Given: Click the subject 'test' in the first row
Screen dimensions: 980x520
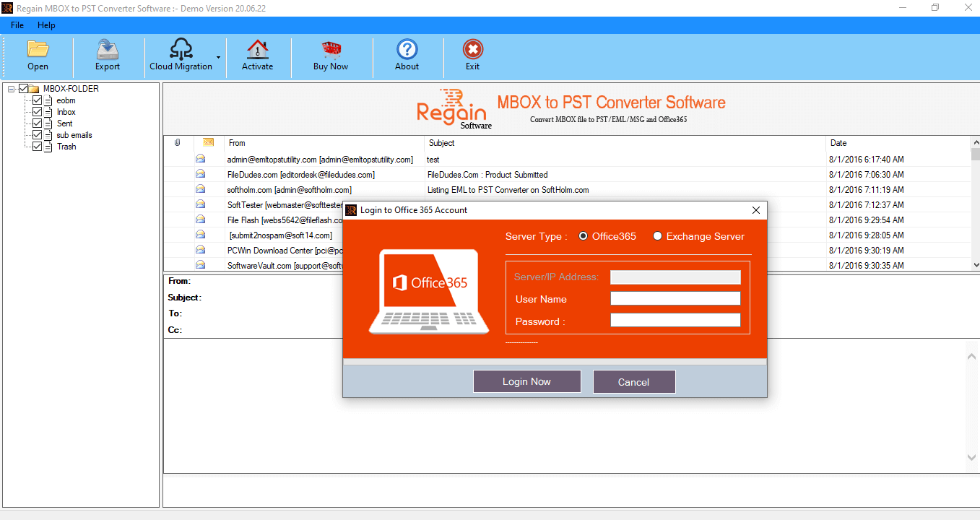Looking at the screenshot, I should tap(433, 160).
